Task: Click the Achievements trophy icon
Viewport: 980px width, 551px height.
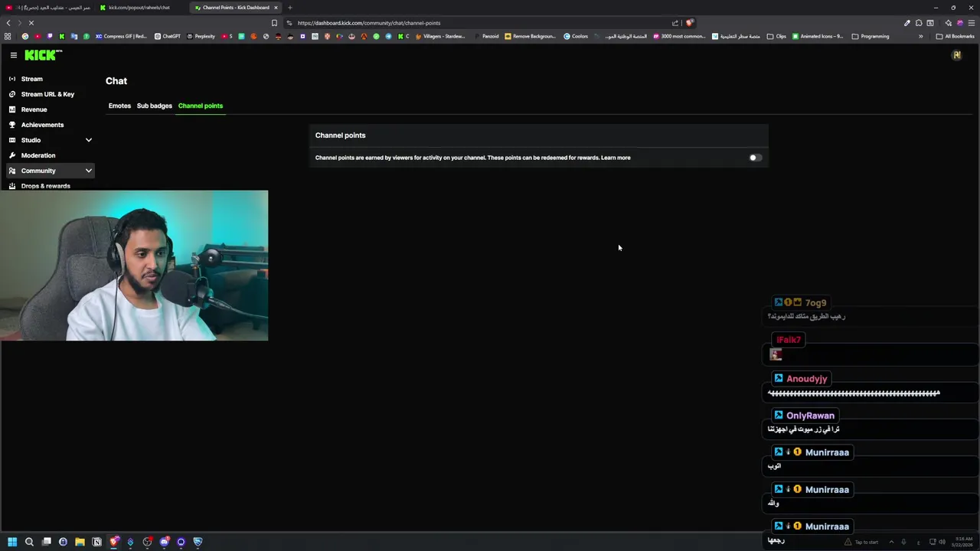Action: coord(12,125)
